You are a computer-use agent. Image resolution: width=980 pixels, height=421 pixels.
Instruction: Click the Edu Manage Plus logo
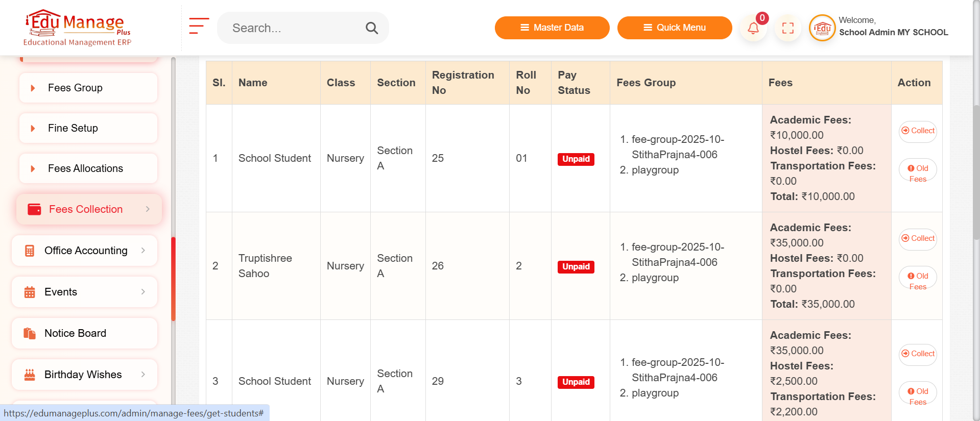pos(77,28)
